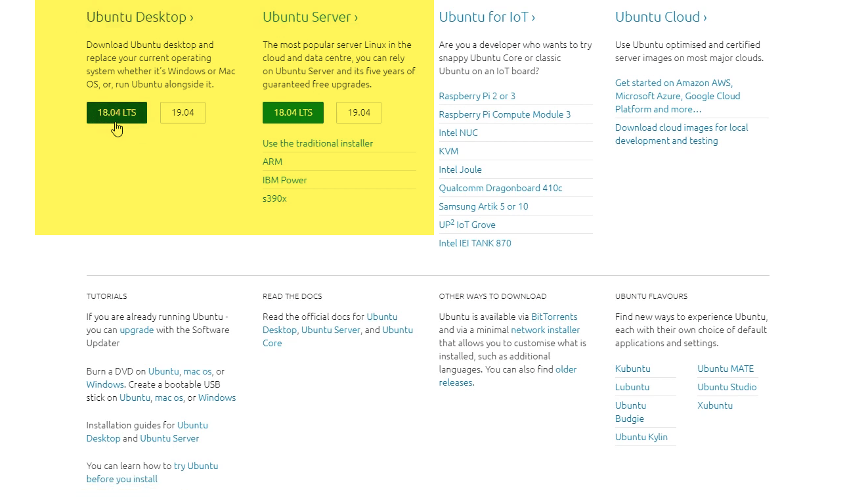Open the KVM link
868x498 pixels.
click(448, 151)
